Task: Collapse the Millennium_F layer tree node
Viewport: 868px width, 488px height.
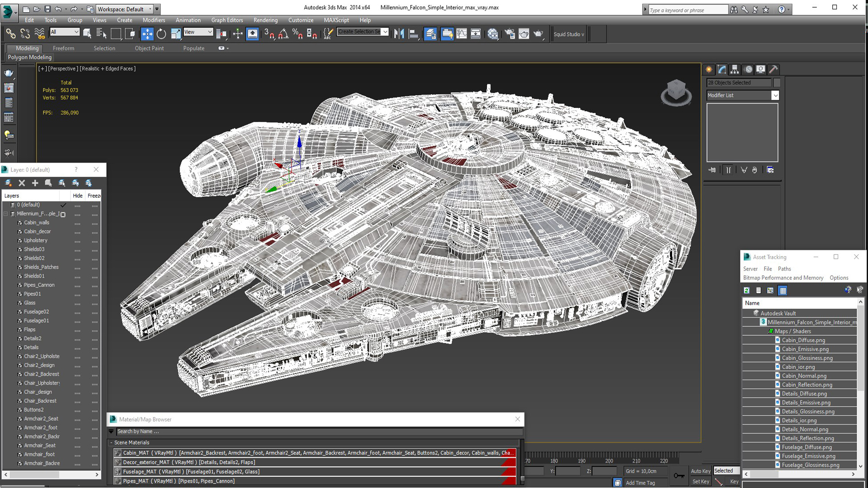Action: [6, 214]
